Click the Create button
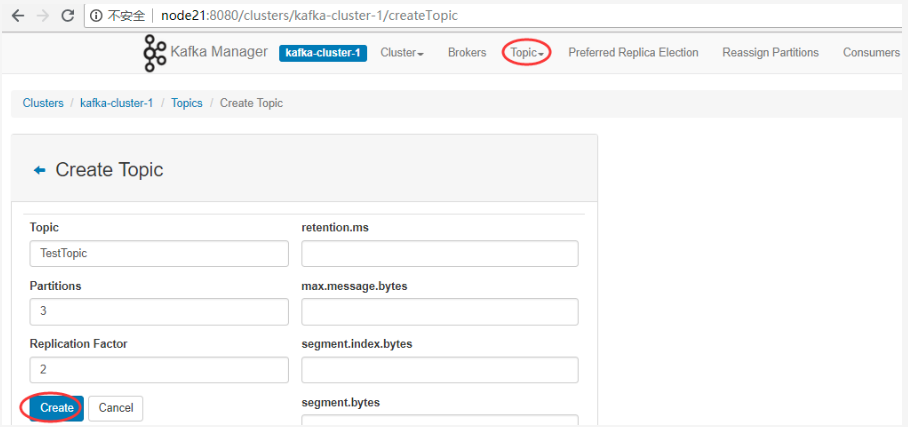This screenshot has height=427, width=908. point(57,408)
